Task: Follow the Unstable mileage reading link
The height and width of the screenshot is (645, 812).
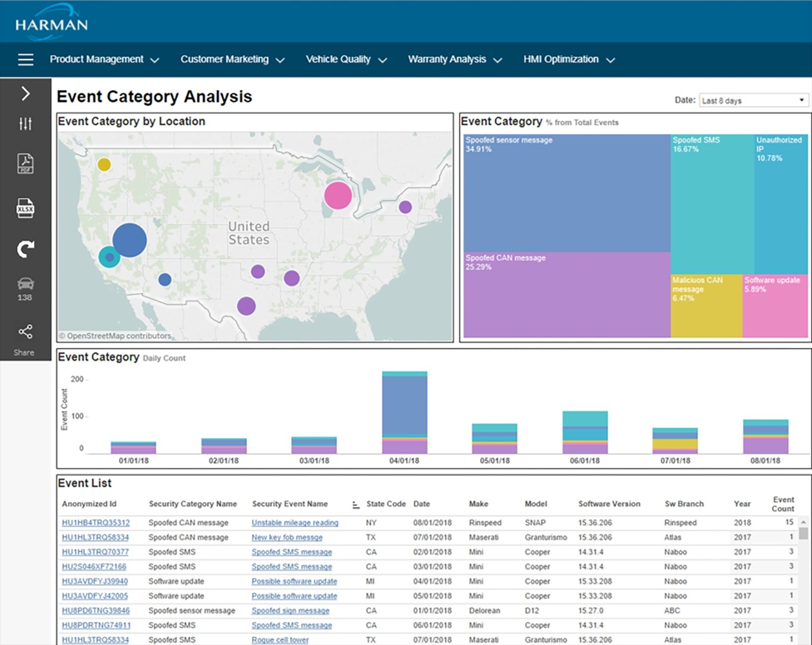Action: (x=295, y=523)
